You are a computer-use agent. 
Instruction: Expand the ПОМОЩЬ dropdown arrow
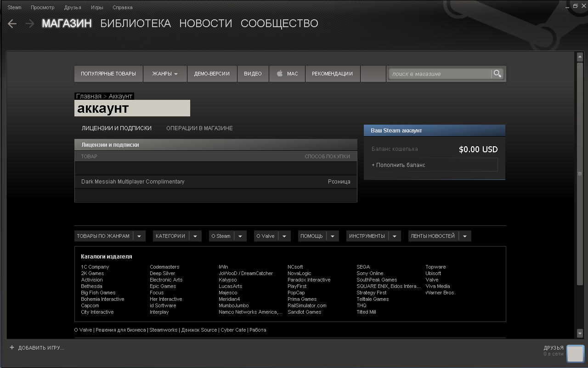tap(333, 236)
